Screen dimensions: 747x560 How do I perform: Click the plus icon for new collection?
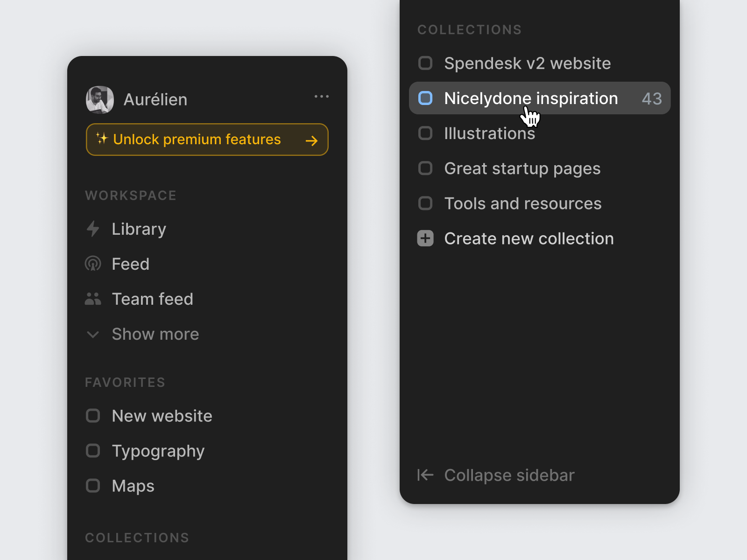pyautogui.click(x=425, y=238)
